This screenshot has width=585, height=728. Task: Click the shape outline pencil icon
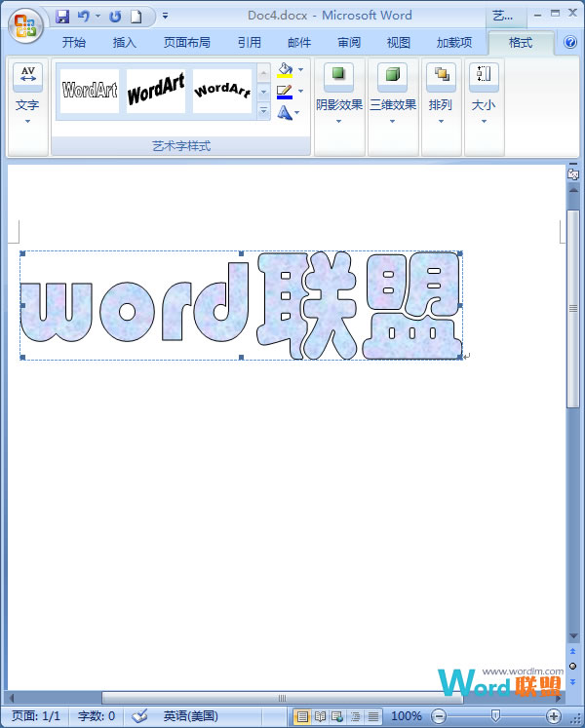[x=285, y=92]
